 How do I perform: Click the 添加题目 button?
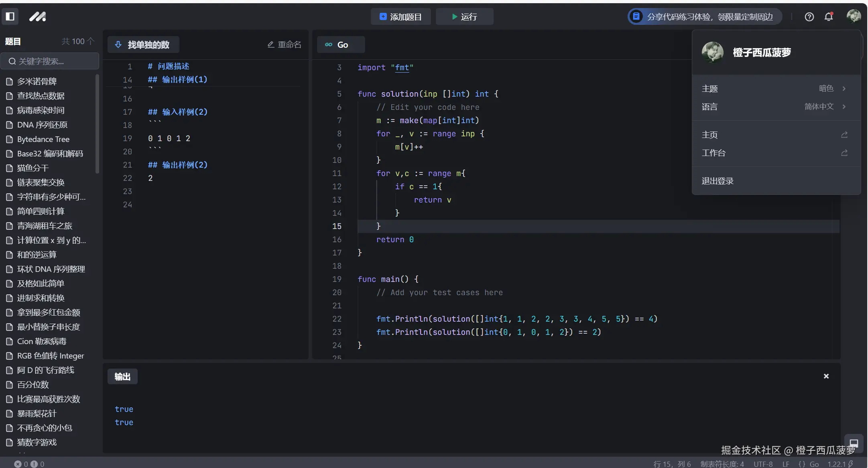(x=400, y=17)
